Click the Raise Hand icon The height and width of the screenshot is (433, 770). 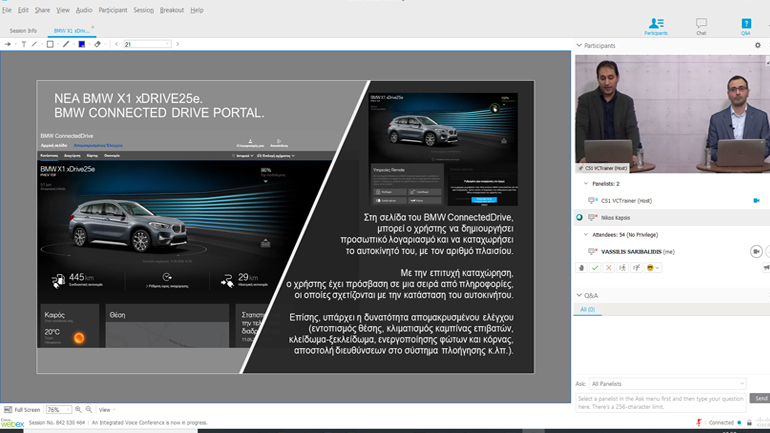(x=582, y=268)
